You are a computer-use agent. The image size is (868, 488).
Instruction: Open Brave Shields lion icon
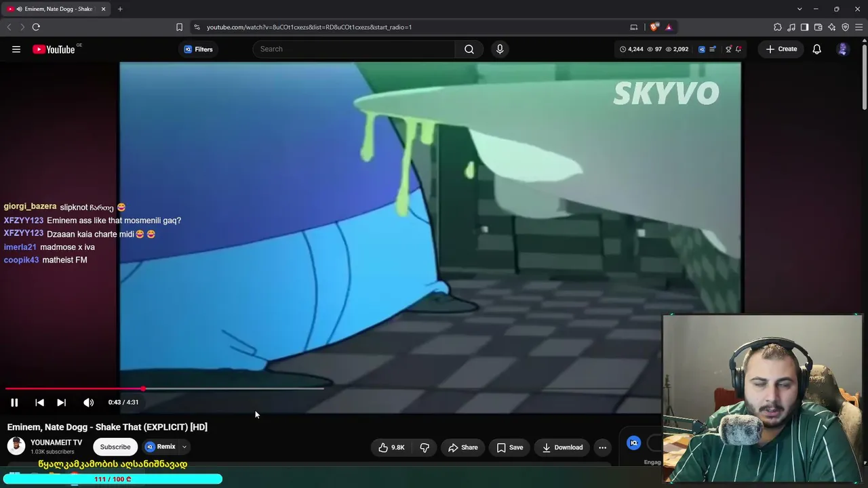click(654, 27)
